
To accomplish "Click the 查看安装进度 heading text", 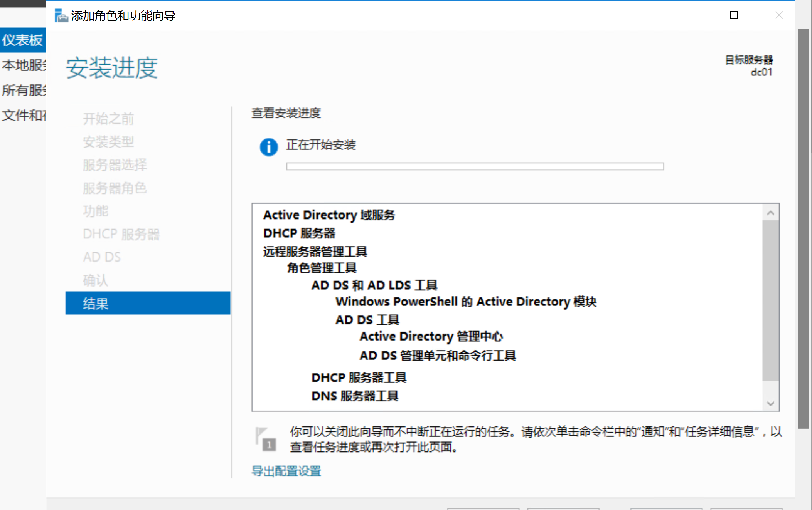I will click(x=286, y=113).
